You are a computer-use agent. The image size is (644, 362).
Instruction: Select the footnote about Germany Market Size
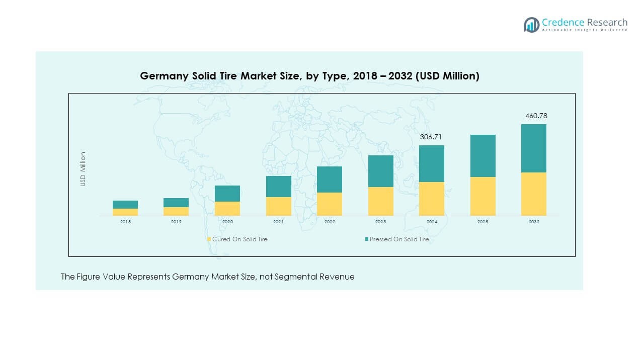point(207,277)
